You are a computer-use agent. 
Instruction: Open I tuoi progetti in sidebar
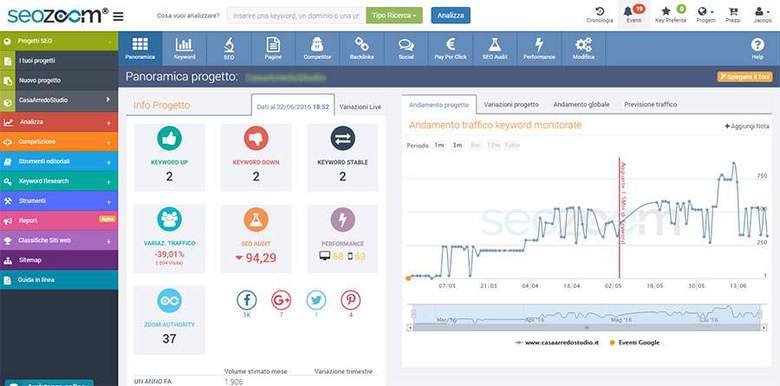point(59,61)
